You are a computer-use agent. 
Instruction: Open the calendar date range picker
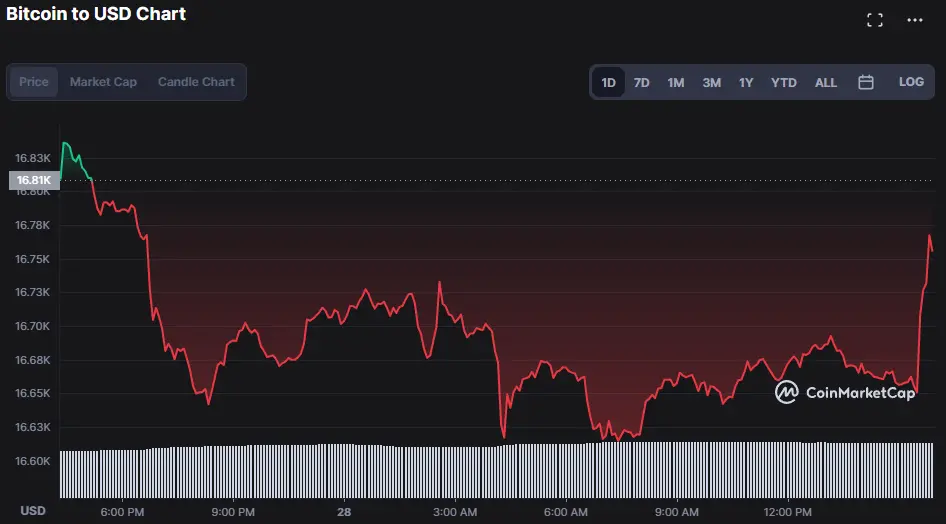[866, 82]
